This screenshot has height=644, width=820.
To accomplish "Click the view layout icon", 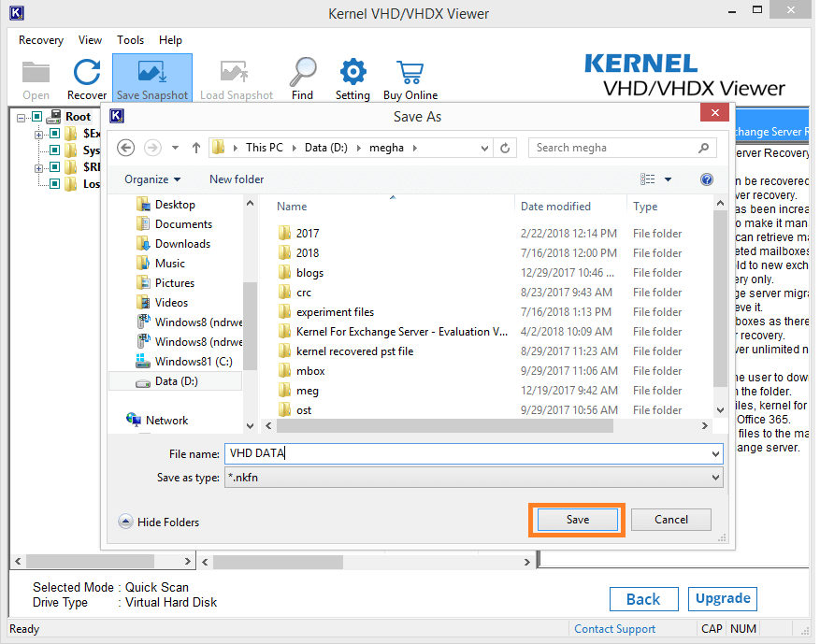I will (647, 179).
